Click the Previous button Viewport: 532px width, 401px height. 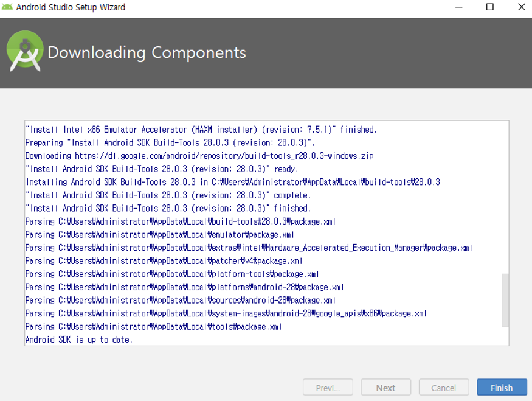click(328, 388)
